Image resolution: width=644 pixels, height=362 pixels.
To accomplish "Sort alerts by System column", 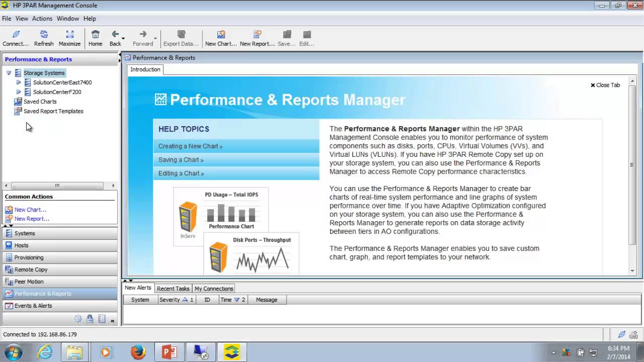I will (140, 300).
